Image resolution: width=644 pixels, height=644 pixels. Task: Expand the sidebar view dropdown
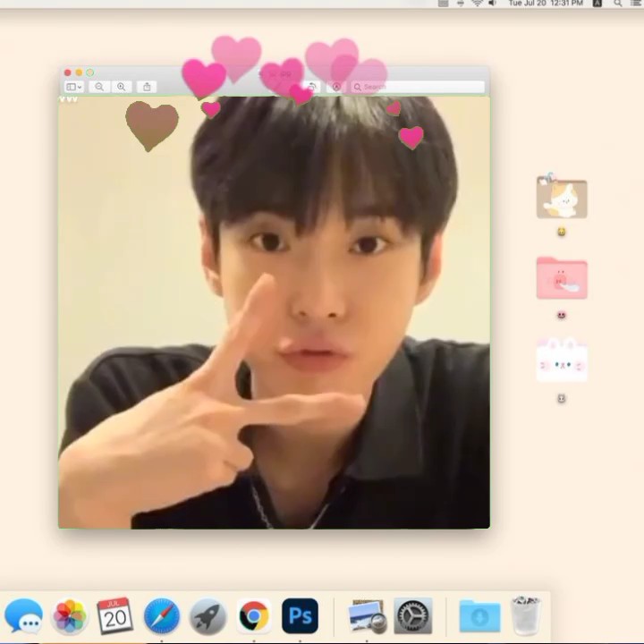click(74, 87)
